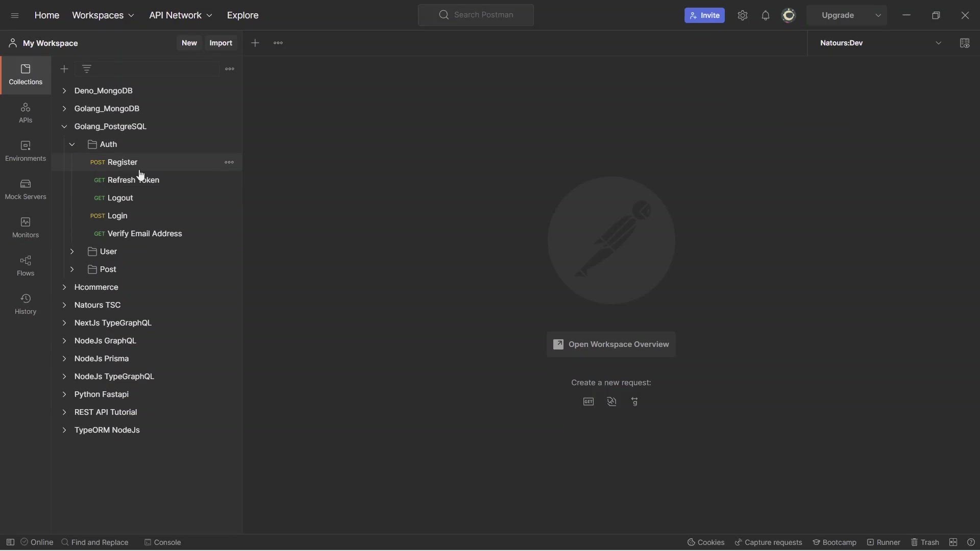Viewport: 980px width, 551px height.
Task: Open the Mock Servers sidebar panel
Action: 26,189
